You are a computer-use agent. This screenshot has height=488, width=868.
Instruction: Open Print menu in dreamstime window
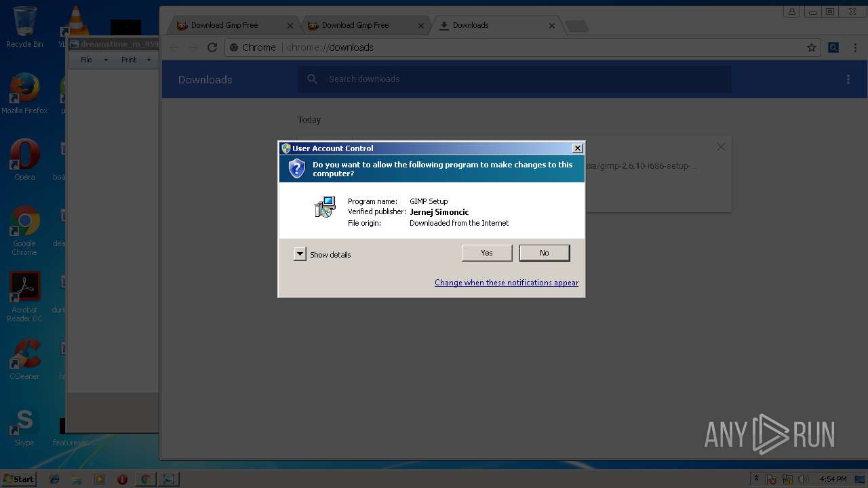click(x=129, y=60)
